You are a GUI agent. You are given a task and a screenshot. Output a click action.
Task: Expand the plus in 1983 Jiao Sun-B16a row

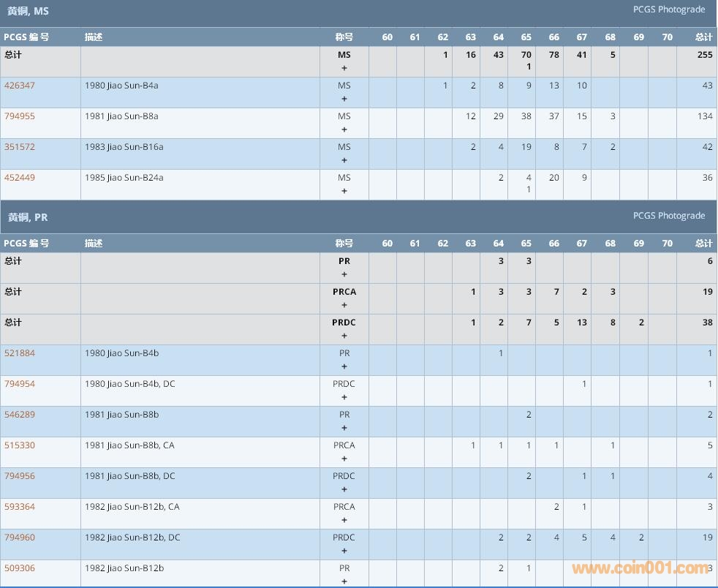tap(344, 160)
